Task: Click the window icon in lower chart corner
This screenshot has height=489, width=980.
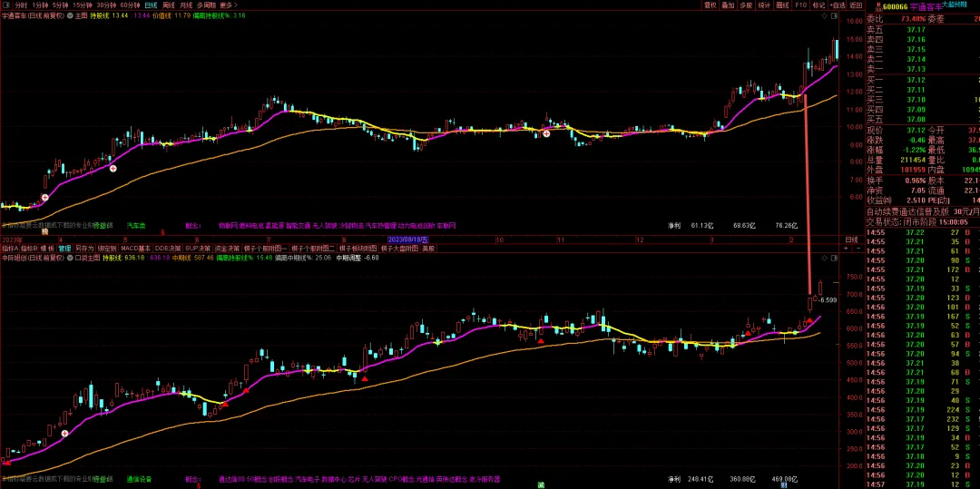Action: tap(834, 258)
